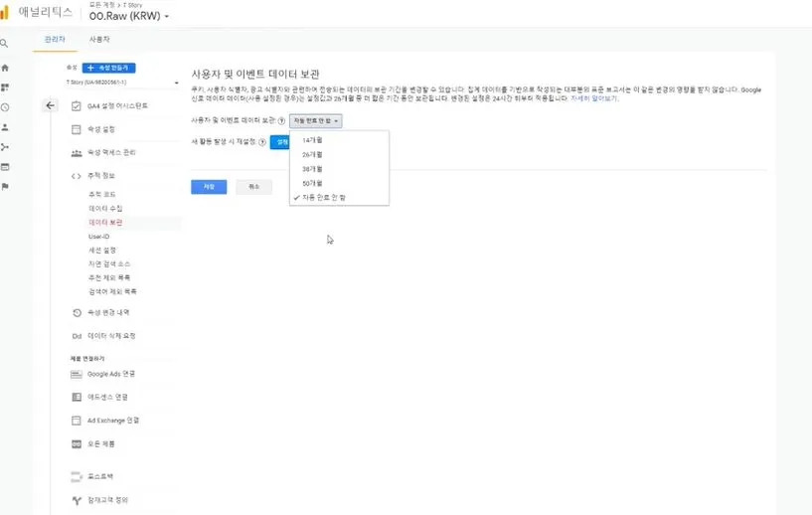This screenshot has width=812, height=515.
Task: Open 자연 검색 소스 entry
Action: point(109,264)
